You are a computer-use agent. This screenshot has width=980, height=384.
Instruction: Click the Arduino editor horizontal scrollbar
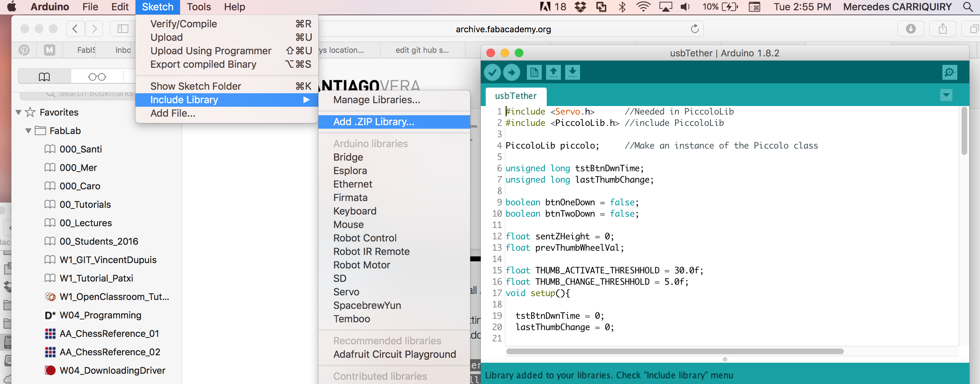[674, 351]
